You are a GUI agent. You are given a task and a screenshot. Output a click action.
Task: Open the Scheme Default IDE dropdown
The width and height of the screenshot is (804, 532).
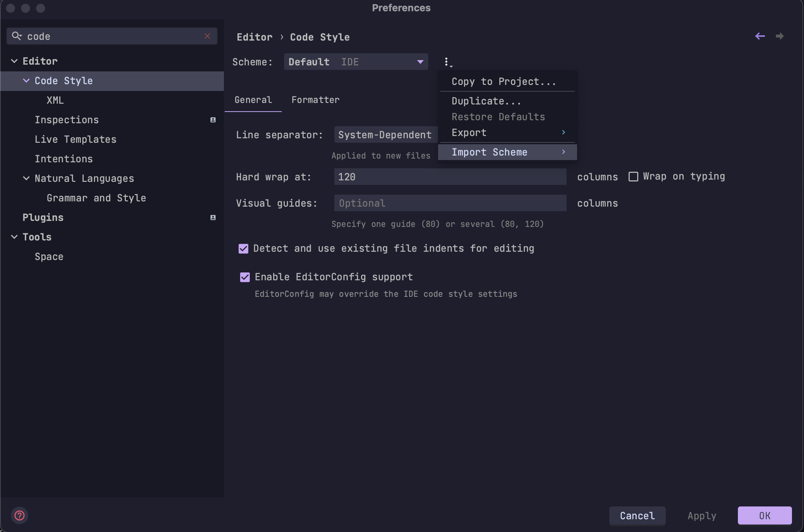coord(356,62)
